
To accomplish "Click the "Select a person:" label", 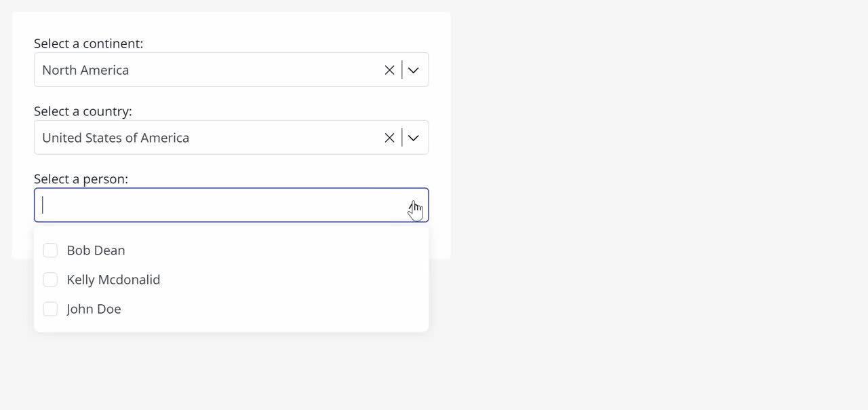I will pos(81,179).
